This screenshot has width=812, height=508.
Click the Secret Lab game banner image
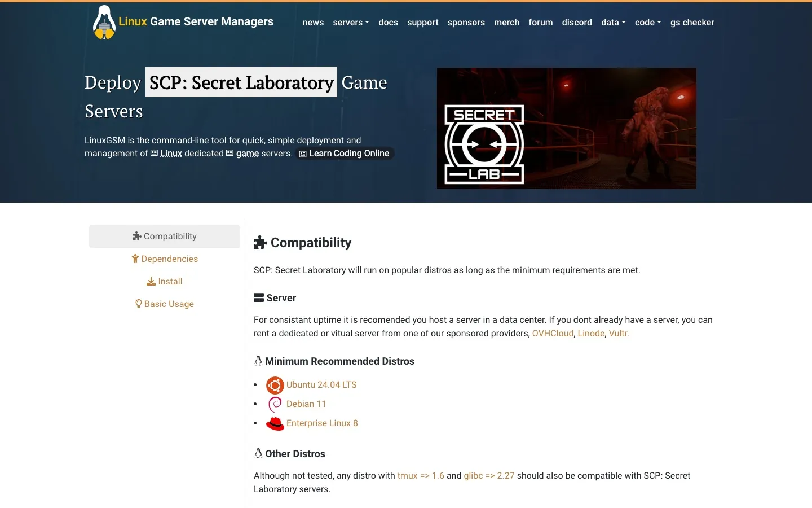(567, 128)
